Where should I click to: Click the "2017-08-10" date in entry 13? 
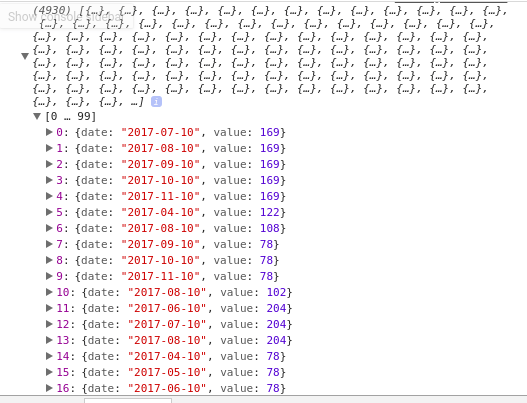pyautogui.click(x=167, y=340)
